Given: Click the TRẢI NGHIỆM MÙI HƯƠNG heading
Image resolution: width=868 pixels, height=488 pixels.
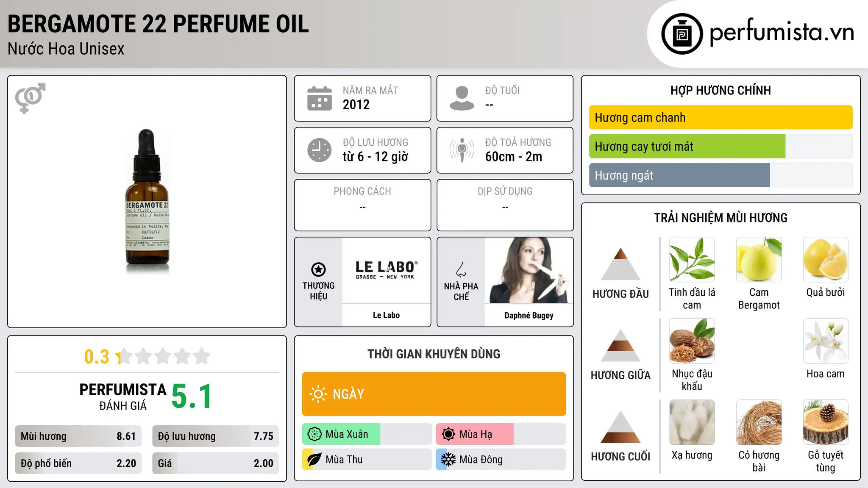Looking at the screenshot, I should [721, 218].
